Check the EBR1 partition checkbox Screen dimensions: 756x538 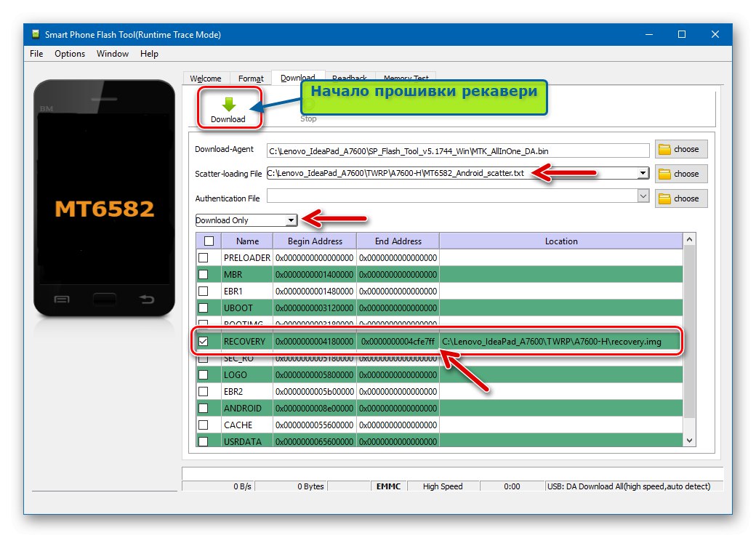pos(204,292)
